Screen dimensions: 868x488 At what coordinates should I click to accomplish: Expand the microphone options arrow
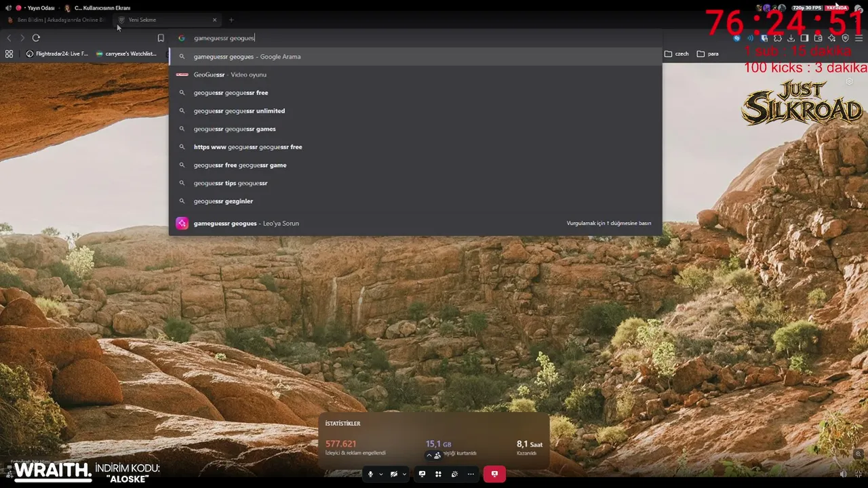[x=381, y=474]
